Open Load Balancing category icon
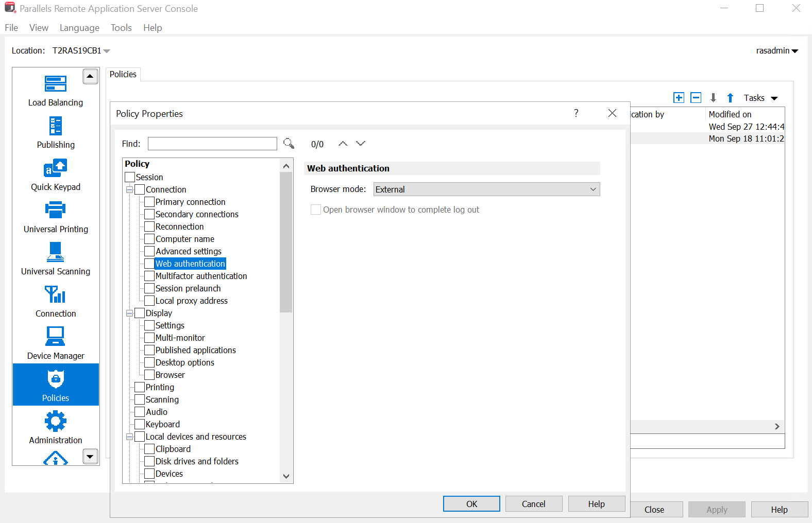Image resolution: width=812 pixels, height=523 pixels. 56,84
